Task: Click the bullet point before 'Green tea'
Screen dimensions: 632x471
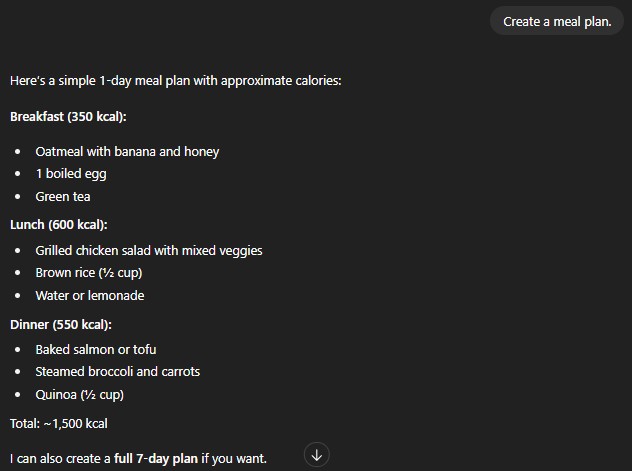Action: (18, 197)
